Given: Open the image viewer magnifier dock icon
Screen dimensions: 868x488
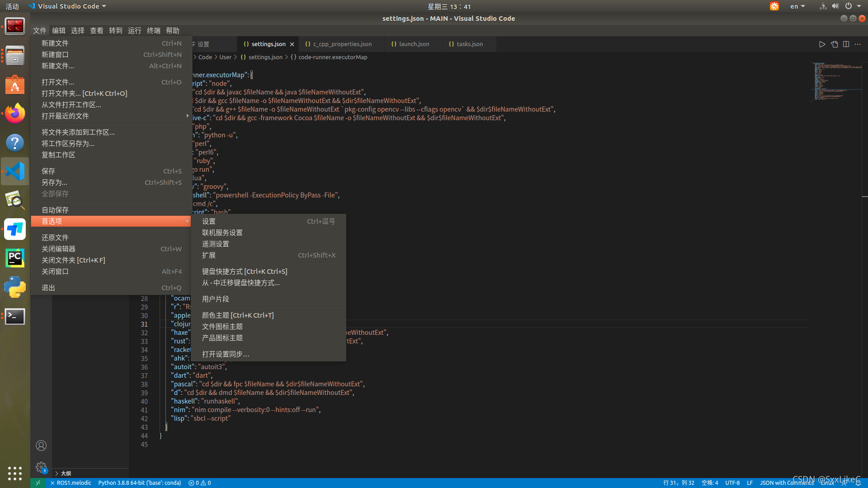Looking at the screenshot, I should (15, 200).
